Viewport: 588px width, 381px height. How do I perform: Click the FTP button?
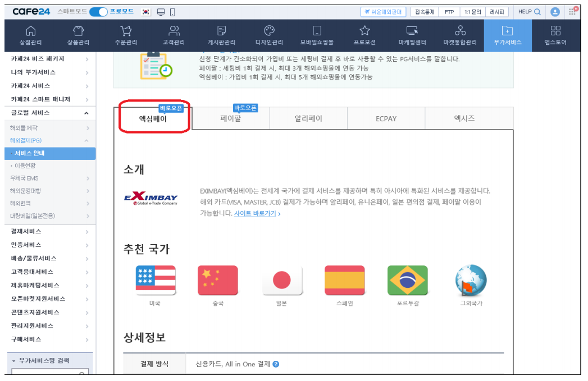click(x=449, y=12)
